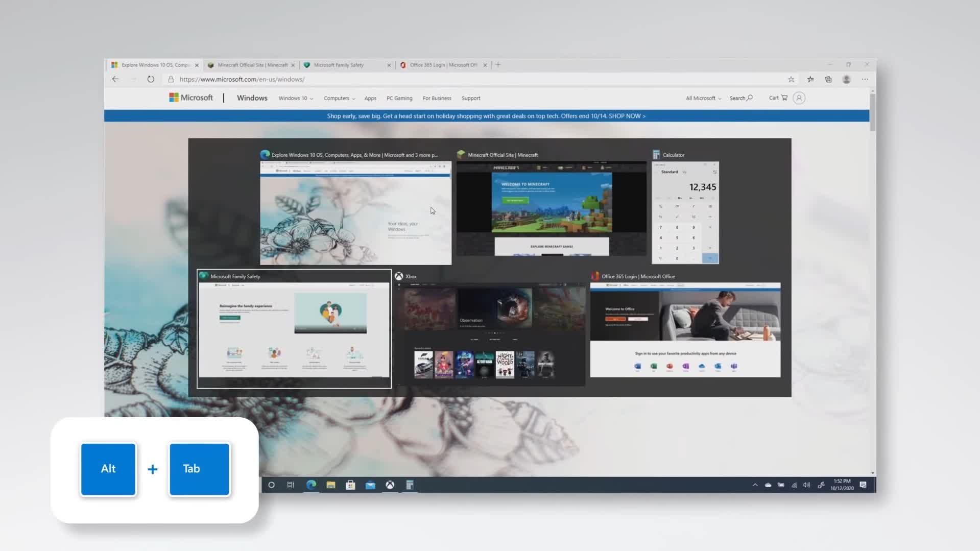Open Microsoft Edge from taskbar
Screen dimensions: 980x551
(x=311, y=485)
